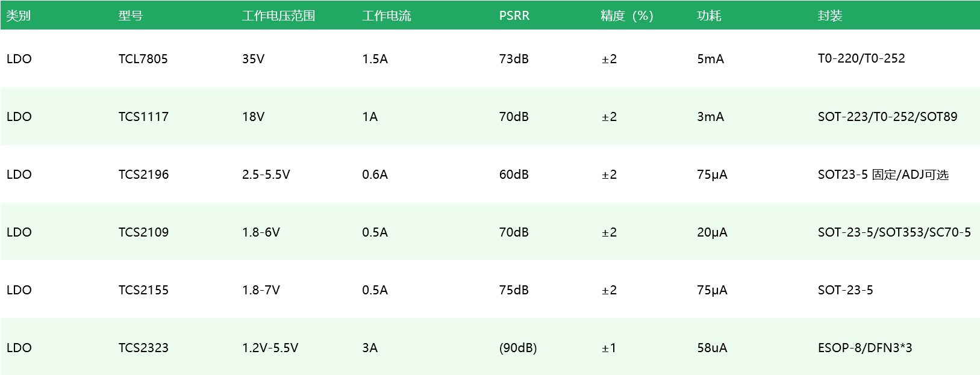The image size is (980, 375).
Task: Click the SOT-223/T0-252/SOT89 package cell
Action: [x=887, y=117]
